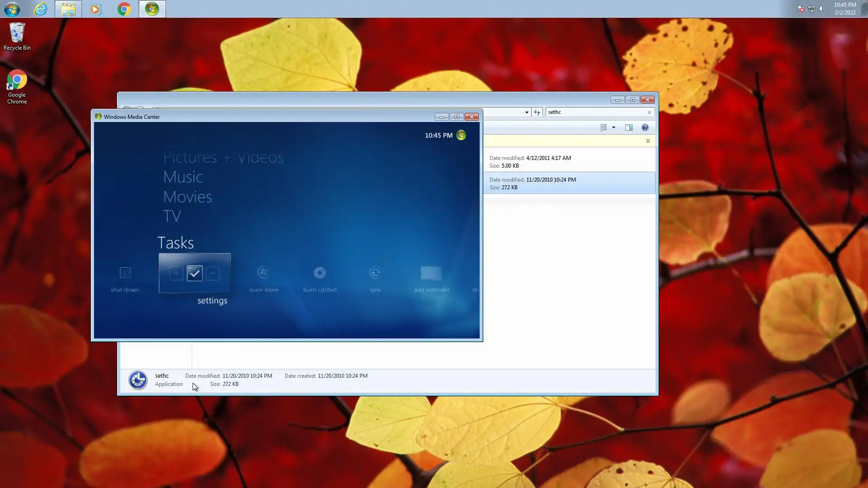Screen dimensions: 868x488
Task: Open the settings tile in Tasks
Action: click(x=194, y=273)
